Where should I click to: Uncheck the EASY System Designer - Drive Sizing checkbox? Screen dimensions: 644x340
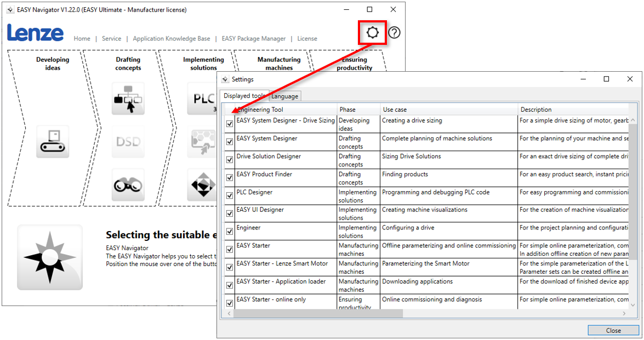tap(230, 124)
